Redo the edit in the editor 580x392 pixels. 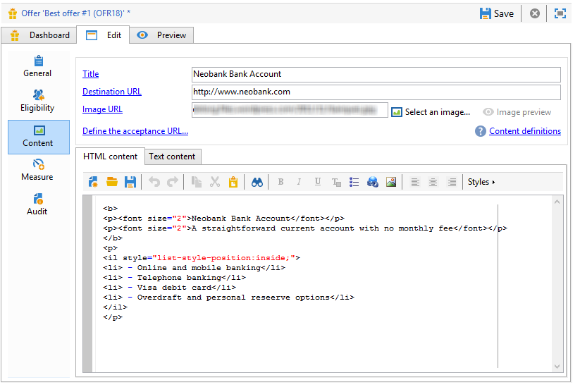click(172, 182)
